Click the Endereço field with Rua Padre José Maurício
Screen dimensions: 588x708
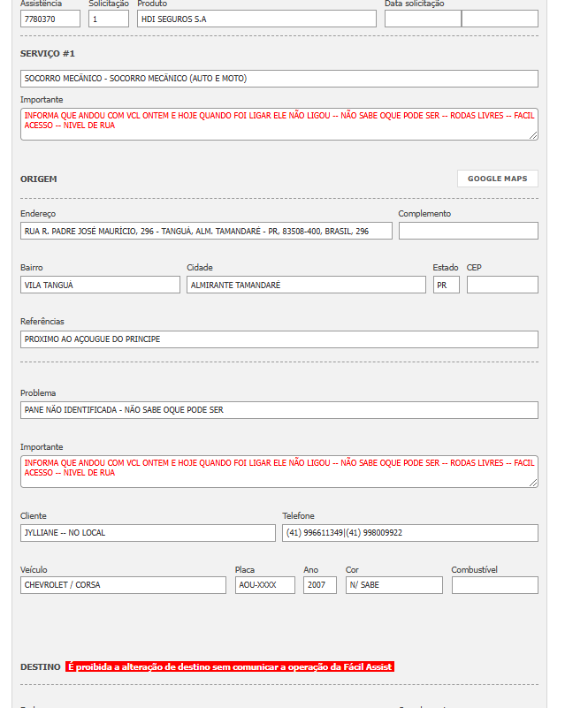(206, 231)
